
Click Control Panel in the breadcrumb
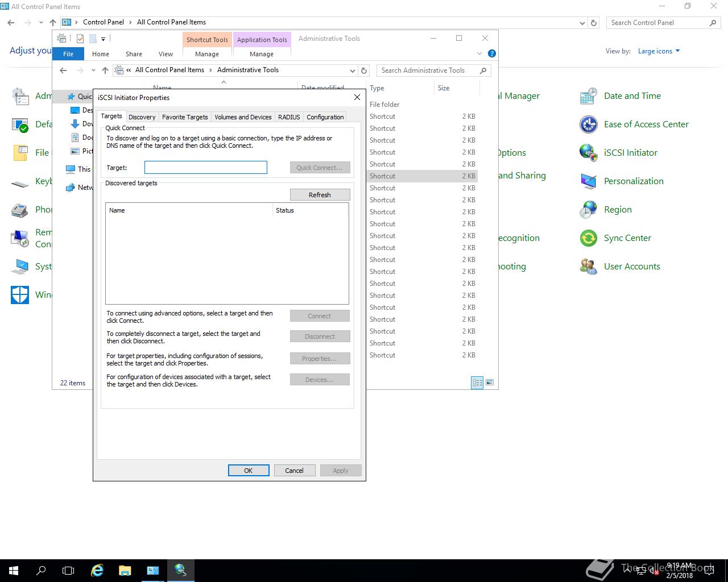click(104, 22)
